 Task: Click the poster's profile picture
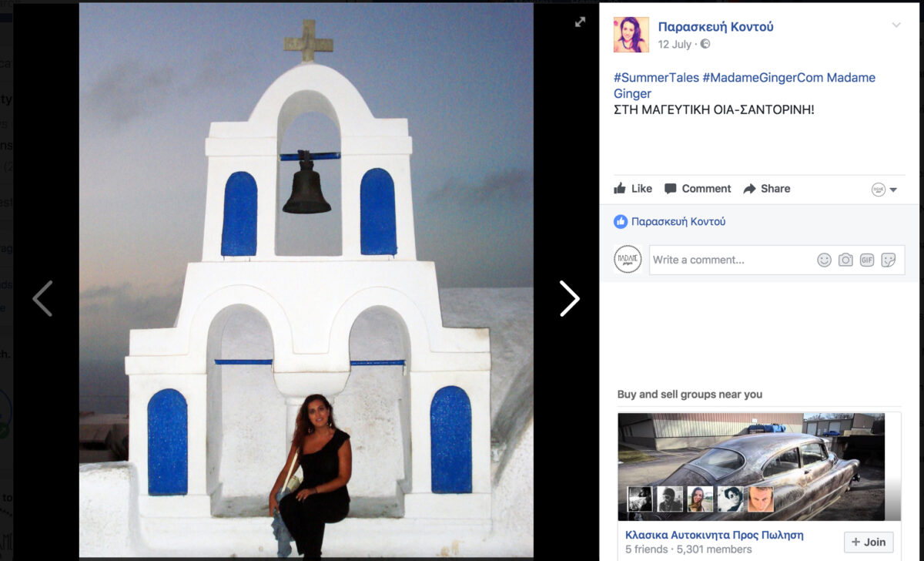pyautogui.click(x=631, y=35)
